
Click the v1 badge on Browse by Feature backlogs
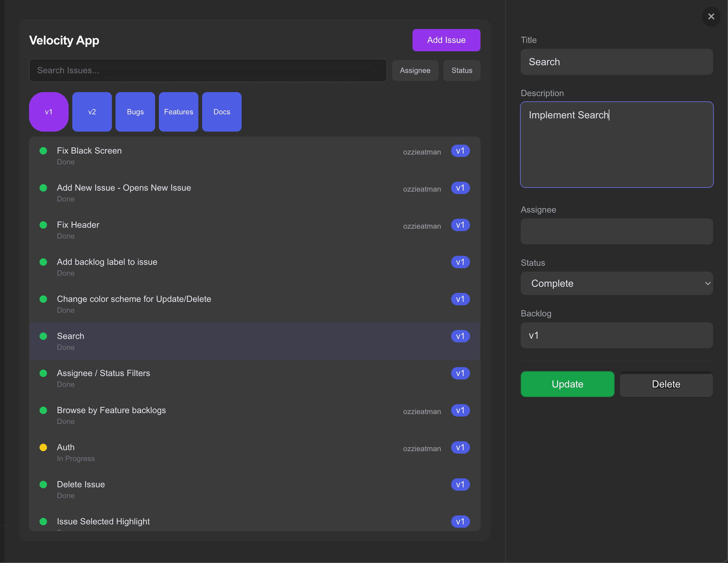pos(460,410)
